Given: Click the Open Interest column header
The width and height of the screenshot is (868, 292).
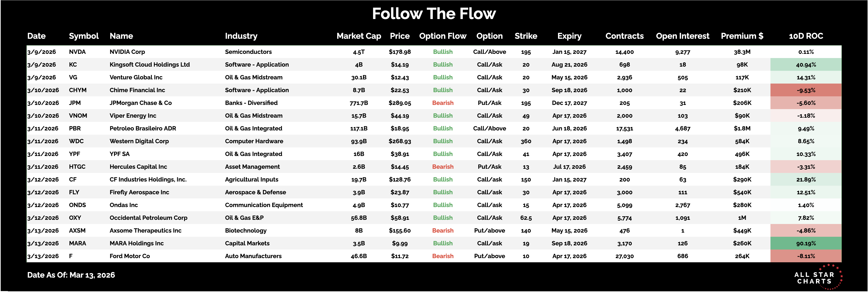Looking at the screenshot, I should 682,36.
